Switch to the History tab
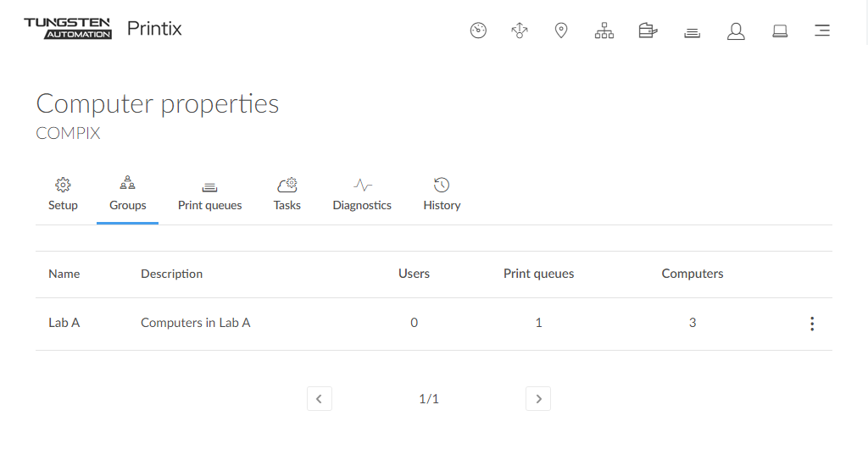Screen dimensions: 868x449 coord(442,194)
